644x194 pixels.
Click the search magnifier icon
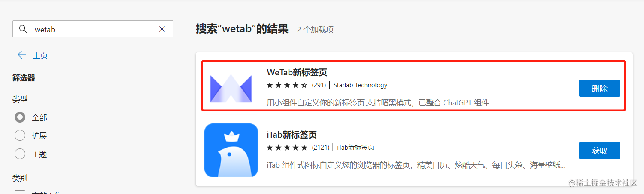[x=23, y=29]
